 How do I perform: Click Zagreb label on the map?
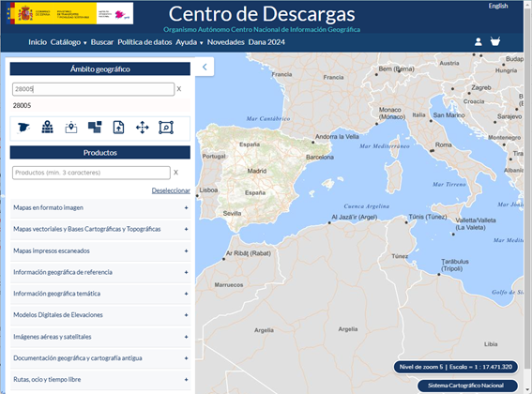pos(481,87)
